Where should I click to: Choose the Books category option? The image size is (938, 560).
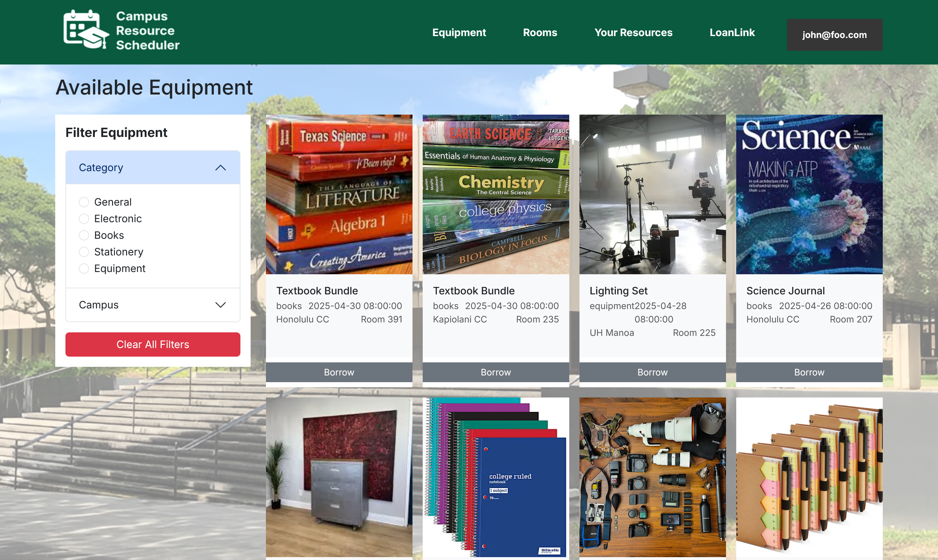pyautogui.click(x=84, y=235)
